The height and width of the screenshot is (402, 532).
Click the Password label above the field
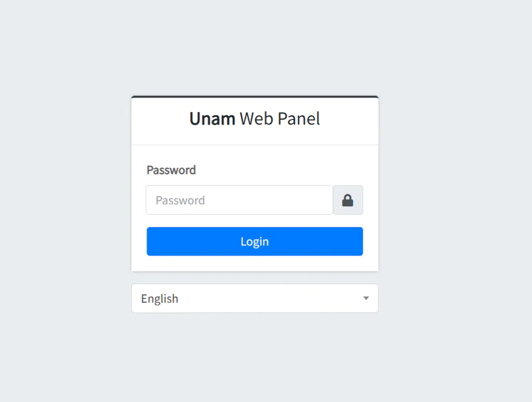pos(171,170)
